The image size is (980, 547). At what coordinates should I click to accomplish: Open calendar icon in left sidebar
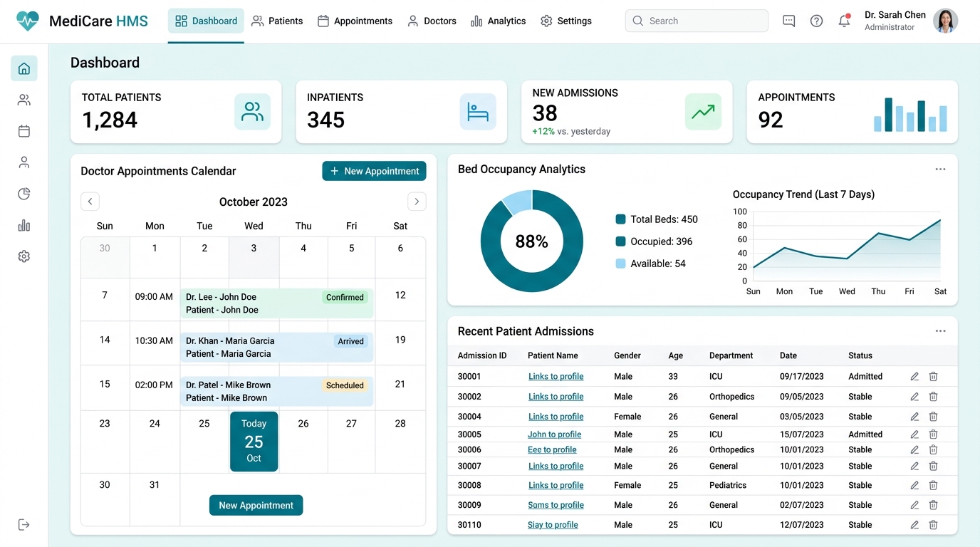pyautogui.click(x=24, y=131)
